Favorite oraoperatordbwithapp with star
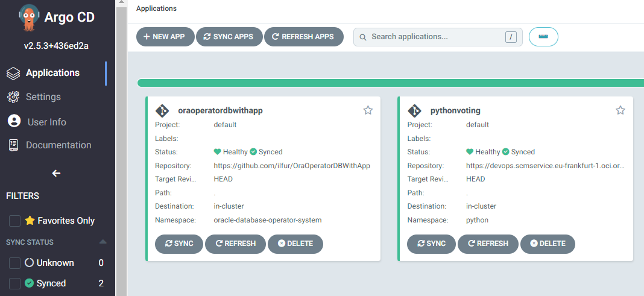 coord(368,110)
